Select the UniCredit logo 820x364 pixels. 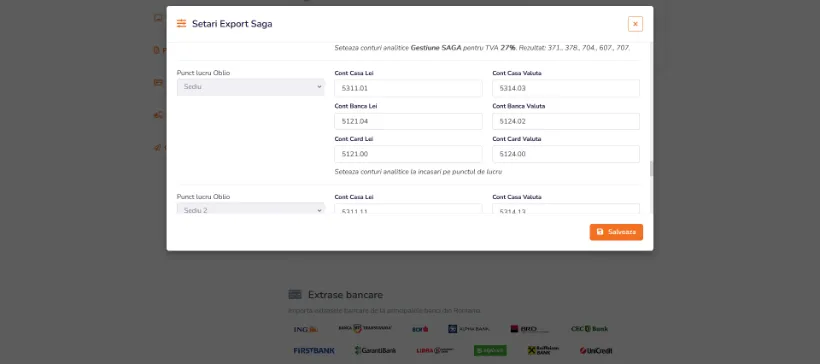click(596, 350)
